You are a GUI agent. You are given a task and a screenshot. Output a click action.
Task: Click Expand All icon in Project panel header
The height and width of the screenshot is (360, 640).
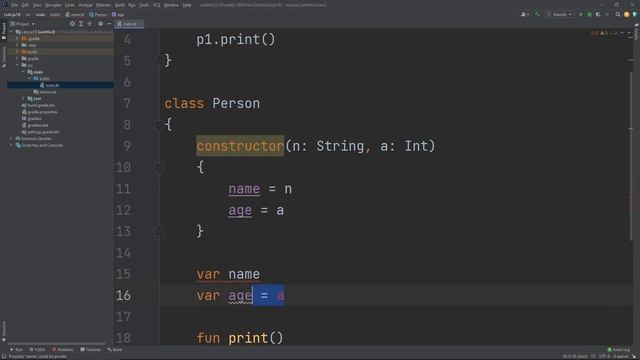(x=81, y=24)
